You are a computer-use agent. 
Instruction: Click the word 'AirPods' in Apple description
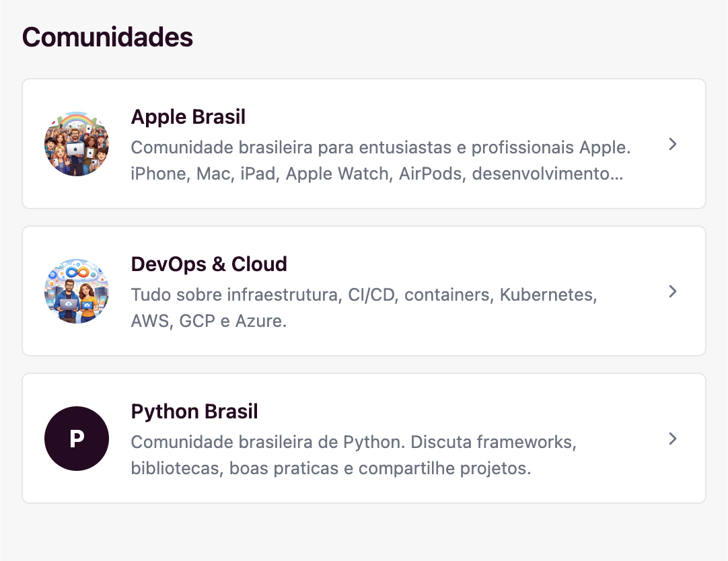pyautogui.click(x=430, y=174)
